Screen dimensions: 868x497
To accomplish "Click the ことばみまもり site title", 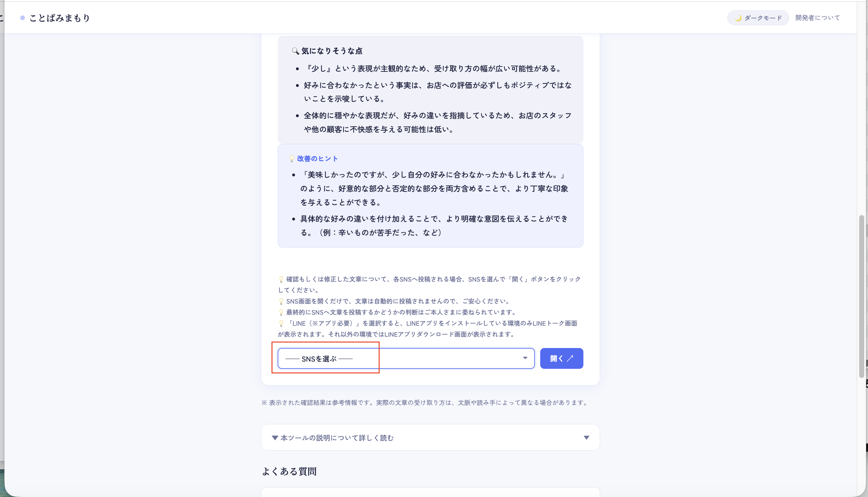I will point(60,18).
